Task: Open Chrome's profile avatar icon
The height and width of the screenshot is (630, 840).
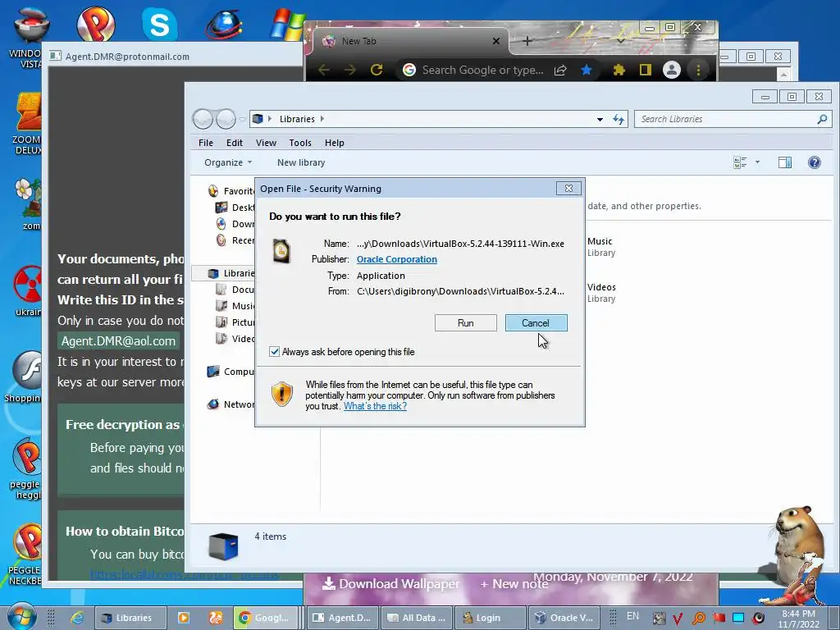Action: coord(671,70)
